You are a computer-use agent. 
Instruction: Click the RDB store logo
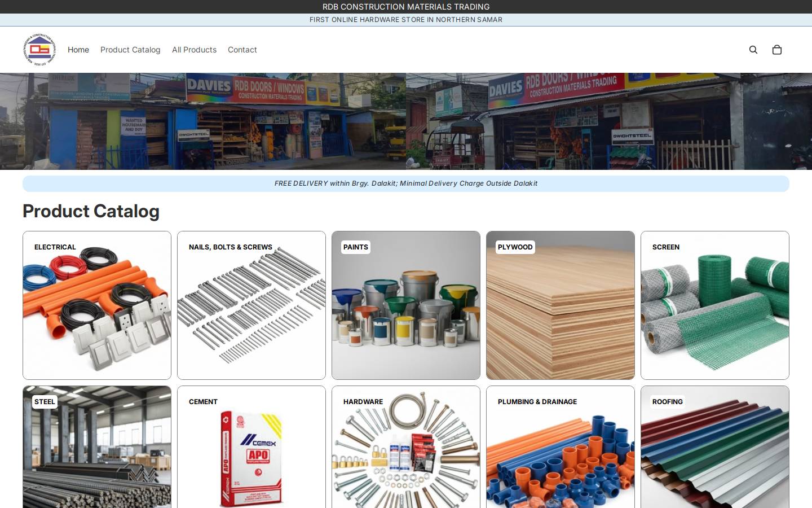coord(39,50)
